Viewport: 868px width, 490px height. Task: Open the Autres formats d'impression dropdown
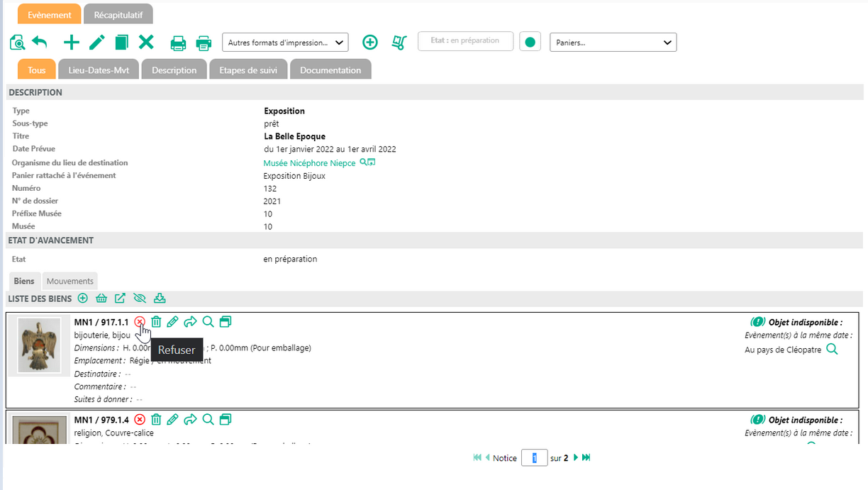tap(285, 43)
